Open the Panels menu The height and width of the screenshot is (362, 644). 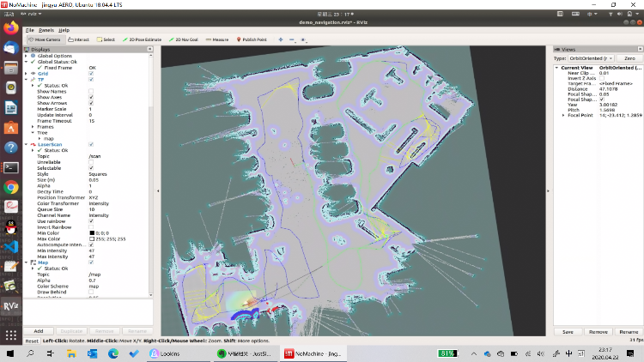pyautogui.click(x=46, y=30)
